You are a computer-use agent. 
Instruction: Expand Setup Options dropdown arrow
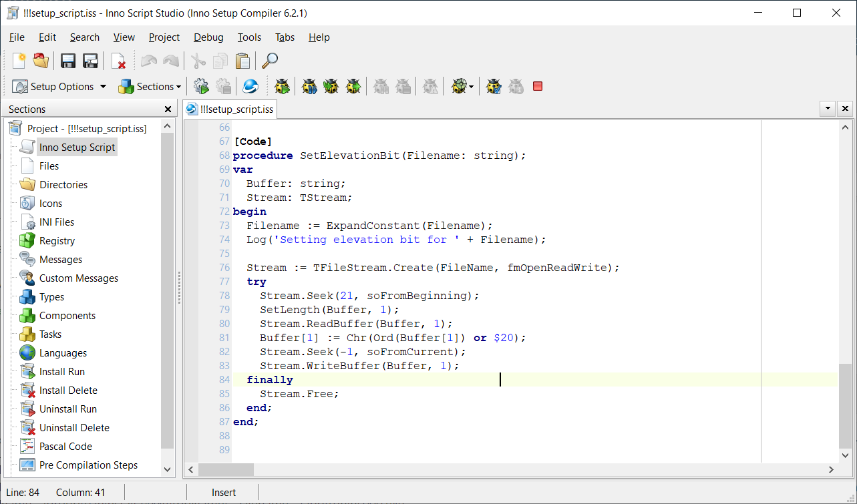pos(103,86)
